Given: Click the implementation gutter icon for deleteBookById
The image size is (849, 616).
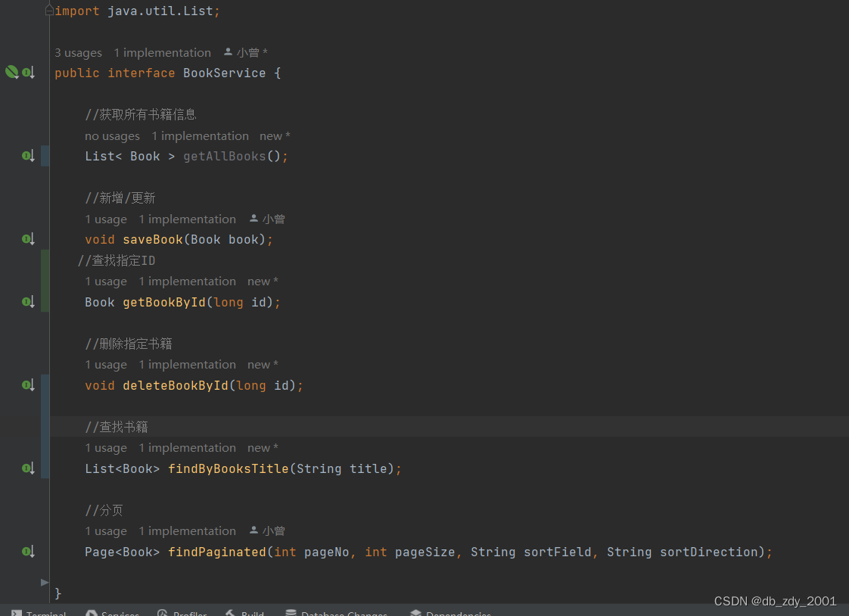Looking at the screenshot, I should (x=28, y=384).
